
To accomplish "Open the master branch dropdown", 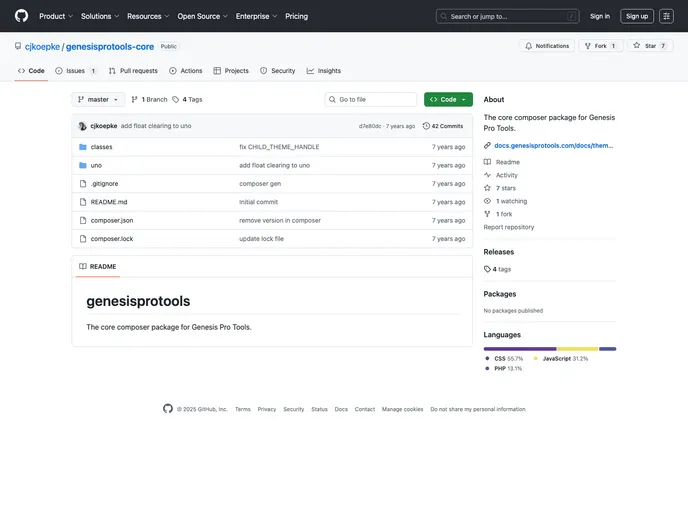I will click(98, 100).
